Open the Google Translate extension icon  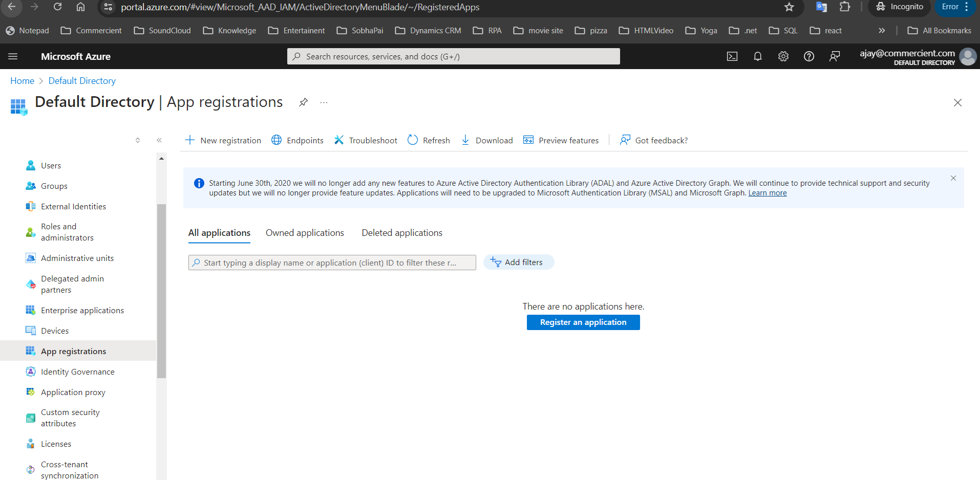coord(821,7)
